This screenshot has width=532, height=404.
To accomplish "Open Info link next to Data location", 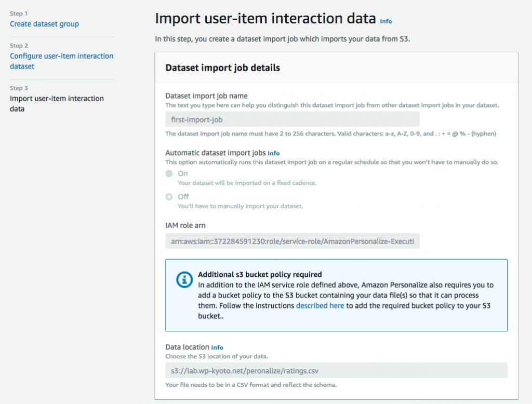I will (x=217, y=347).
